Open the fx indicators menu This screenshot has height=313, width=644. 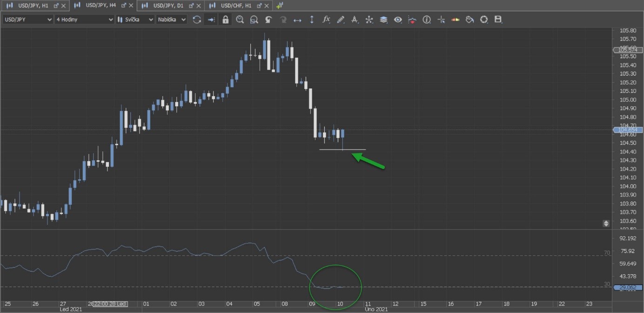326,20
